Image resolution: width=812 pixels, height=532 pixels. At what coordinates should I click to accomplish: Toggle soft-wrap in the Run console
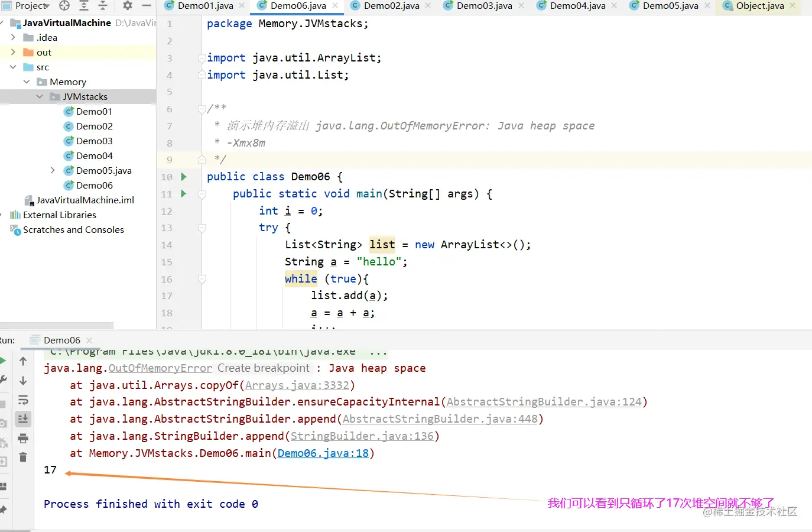[x=23, y=400]
